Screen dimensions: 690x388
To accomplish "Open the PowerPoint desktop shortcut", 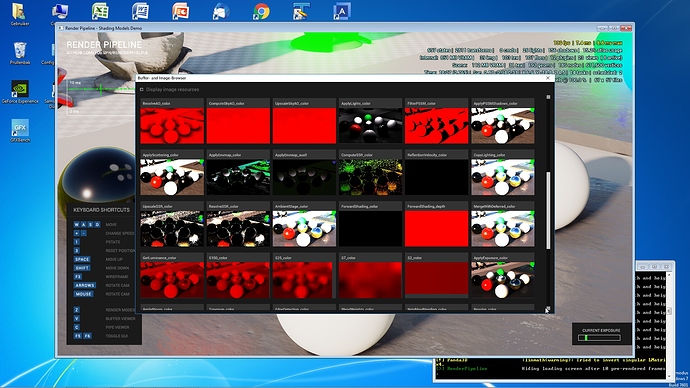I will click(181, 11).
